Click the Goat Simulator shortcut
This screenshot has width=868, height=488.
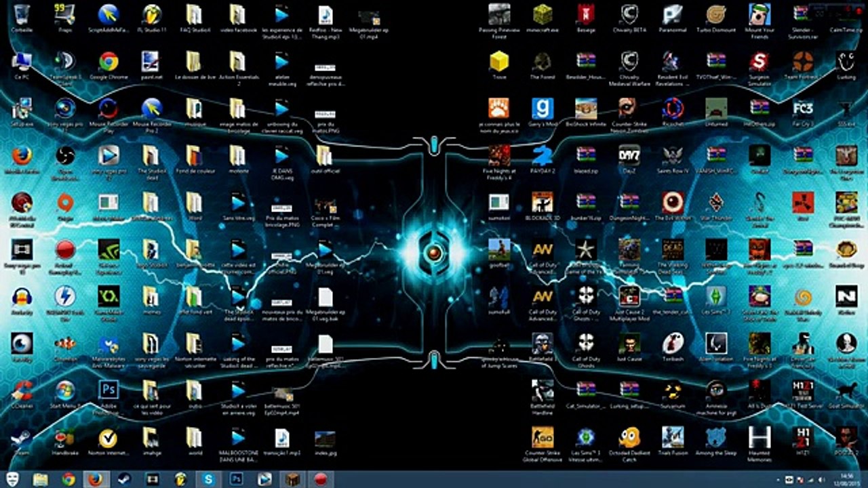pos(846,390)
